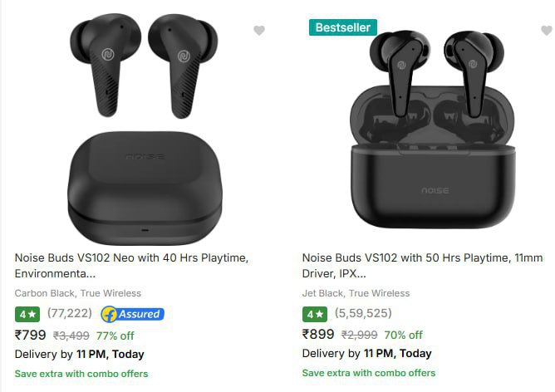Click combo offers link under Jet Black buds
The width and height of the screenshot is (555, 392).
click(369, 373)
